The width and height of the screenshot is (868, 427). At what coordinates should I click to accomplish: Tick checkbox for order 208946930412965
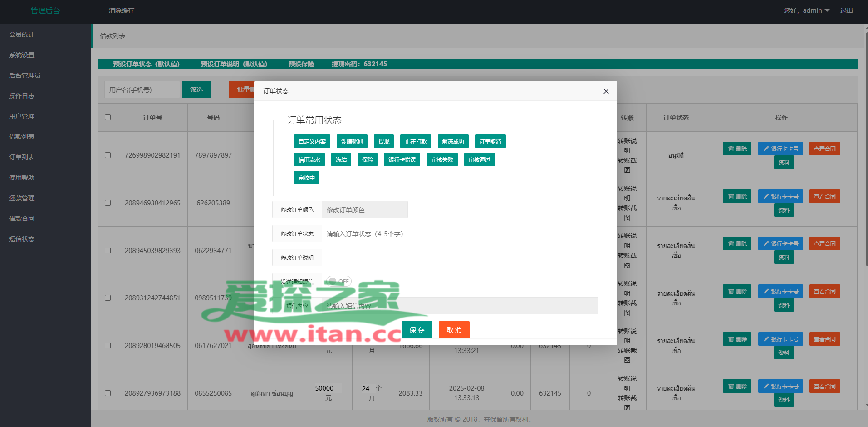pos(108,203)
